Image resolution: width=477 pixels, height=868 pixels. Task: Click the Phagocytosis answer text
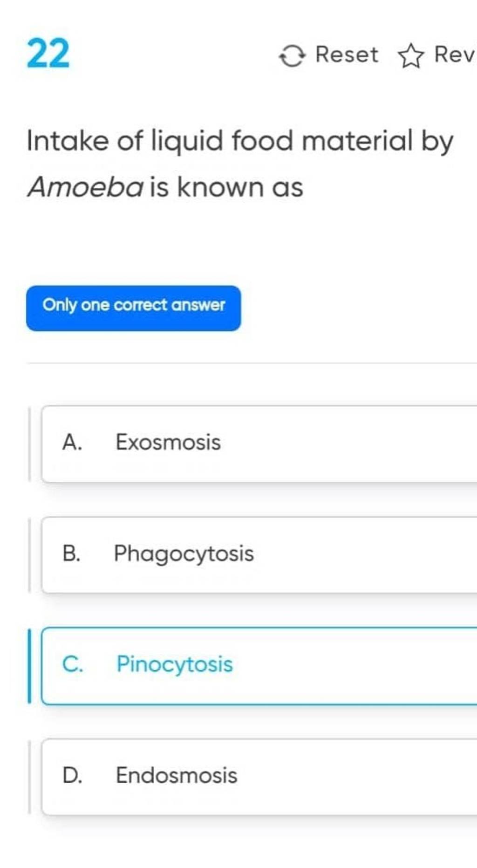(184, 554)
